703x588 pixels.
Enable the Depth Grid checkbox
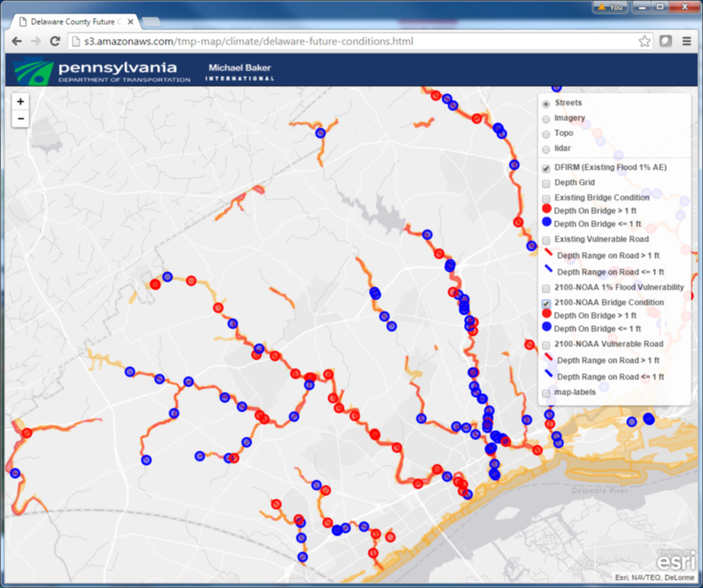click(x=546, y=183)
